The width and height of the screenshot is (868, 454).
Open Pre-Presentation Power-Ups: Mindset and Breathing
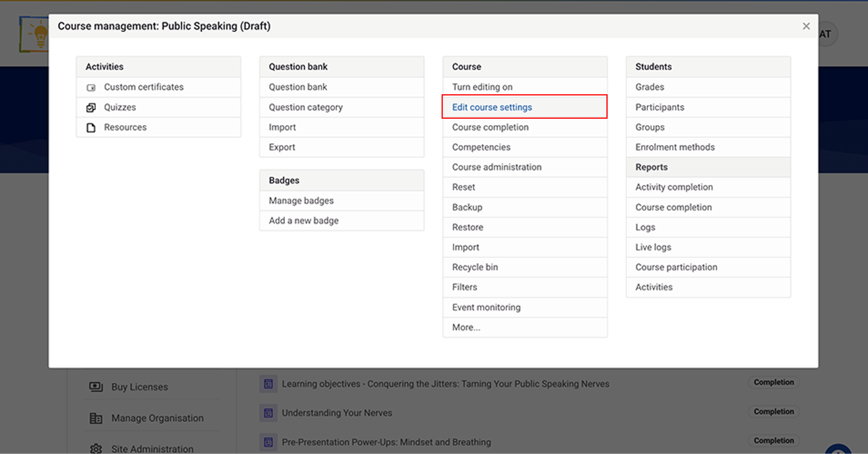click(386, 442)
